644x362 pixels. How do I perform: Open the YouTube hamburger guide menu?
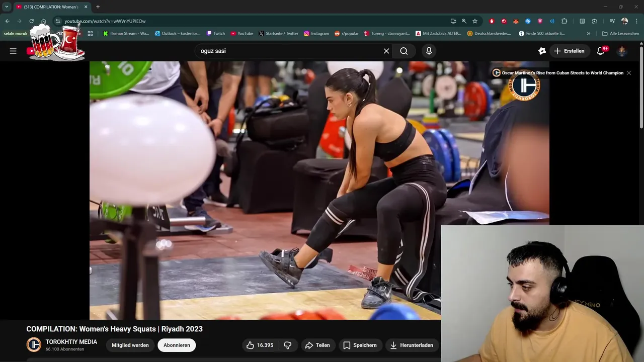(13, 51)
